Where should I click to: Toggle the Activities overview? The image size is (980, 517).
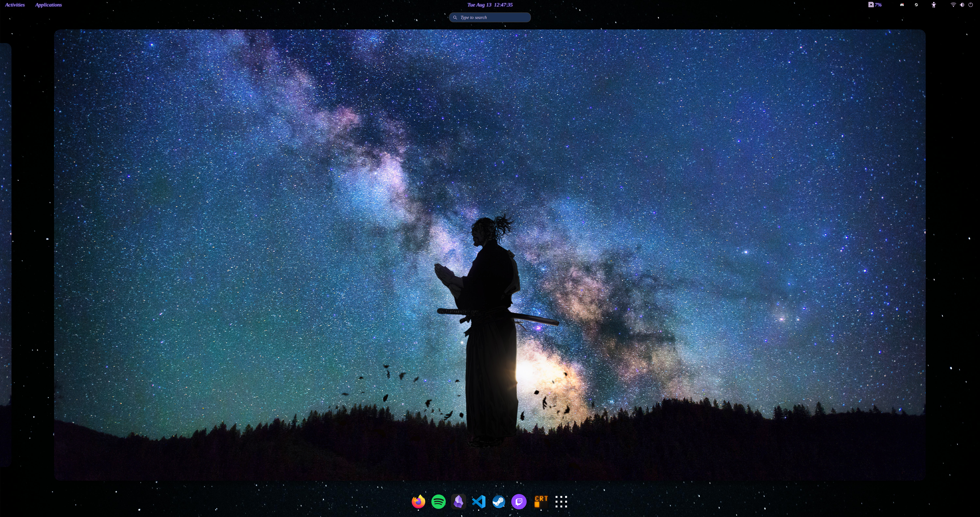click(15, 5)
